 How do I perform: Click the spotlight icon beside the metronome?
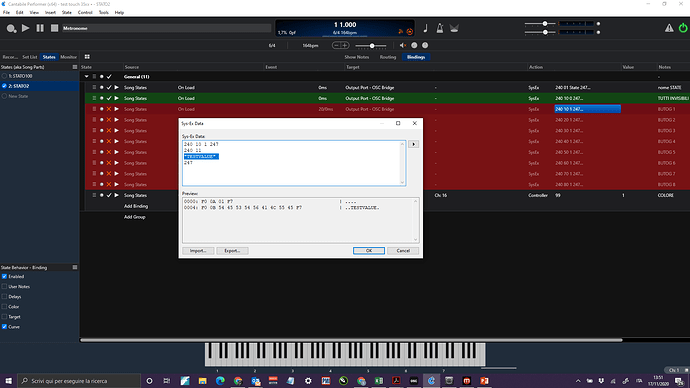[454, 28]
